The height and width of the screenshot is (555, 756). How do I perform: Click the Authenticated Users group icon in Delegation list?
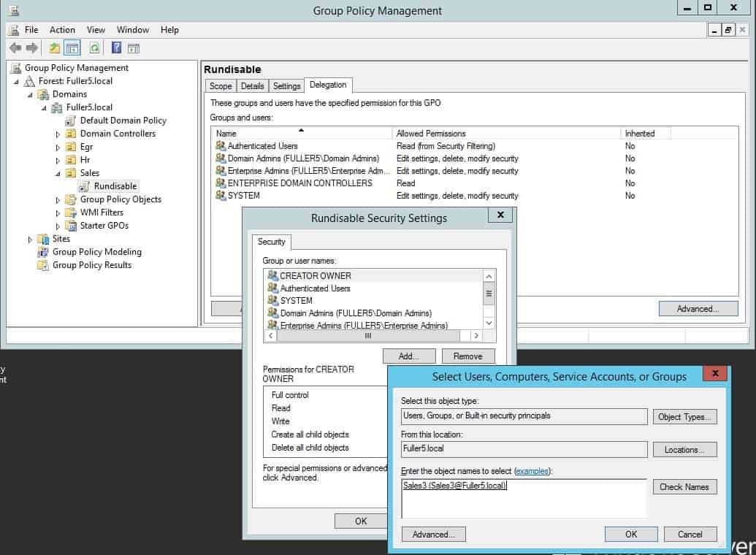pos(221,145)
